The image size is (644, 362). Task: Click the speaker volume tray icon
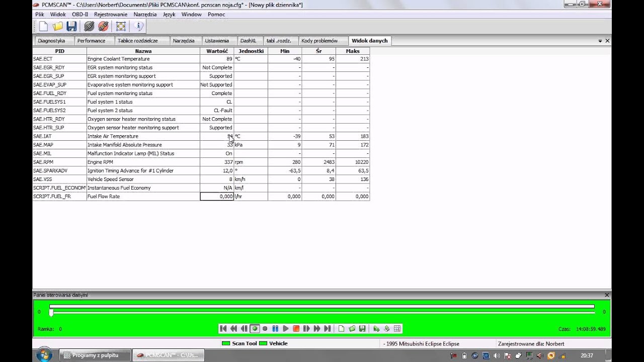497,355
